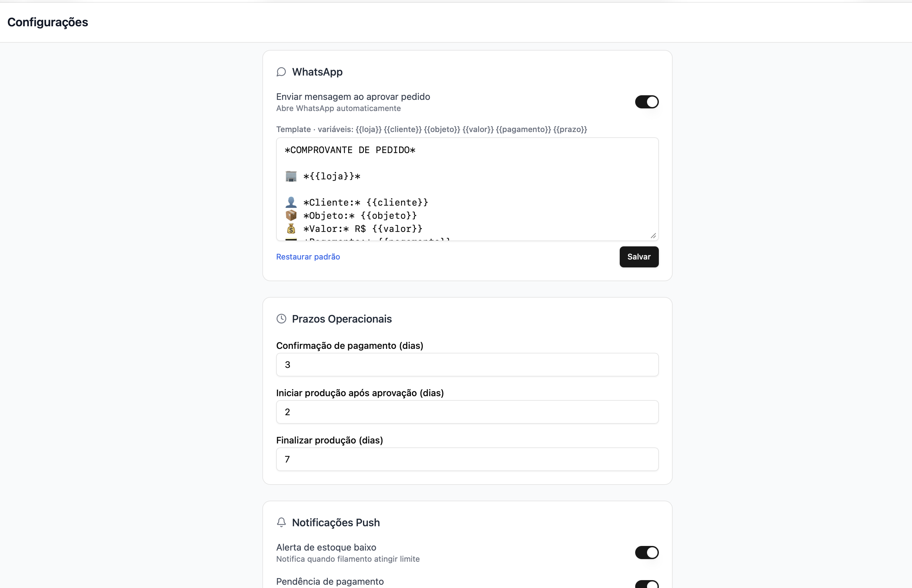Click inside the WhatsApp template text area
Image resolution: width=912 pixels, height=588 pixels.
467,189
